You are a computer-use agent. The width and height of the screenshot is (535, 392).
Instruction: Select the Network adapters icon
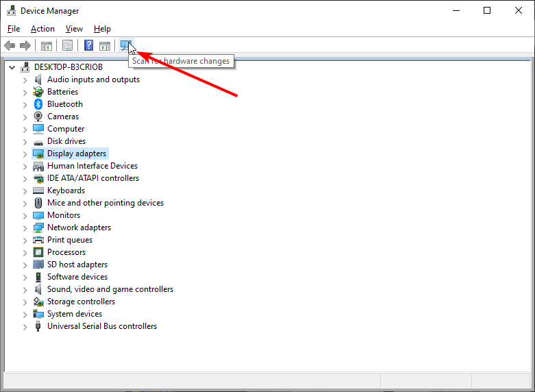tap(38, 228)
